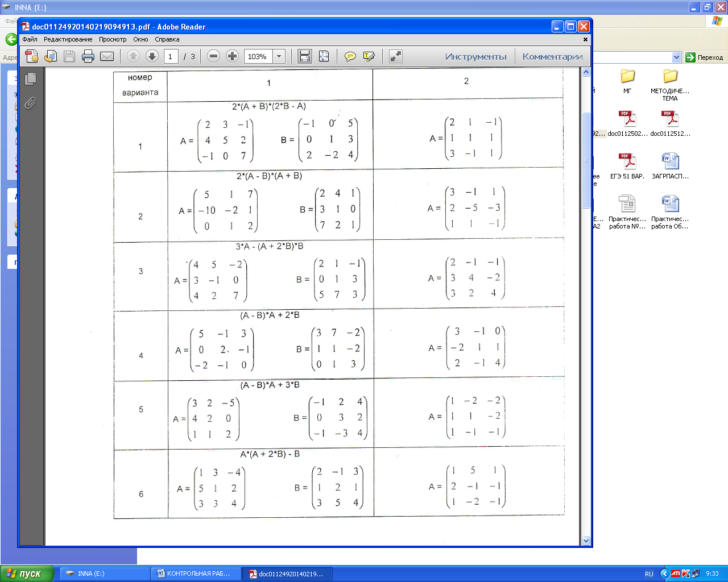
Task: Select the МЕТОДИЧЕ... ТЕМА folder
Action: tap(670, 84)
